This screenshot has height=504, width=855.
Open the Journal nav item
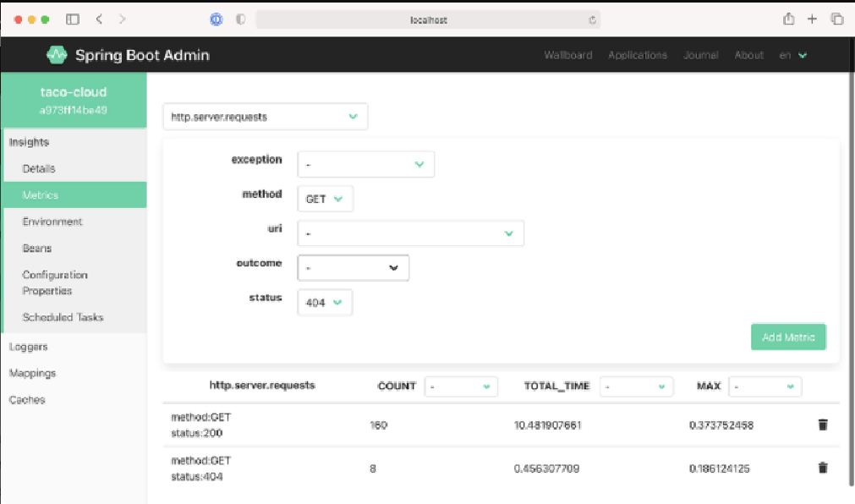click(x=701, y=55)
